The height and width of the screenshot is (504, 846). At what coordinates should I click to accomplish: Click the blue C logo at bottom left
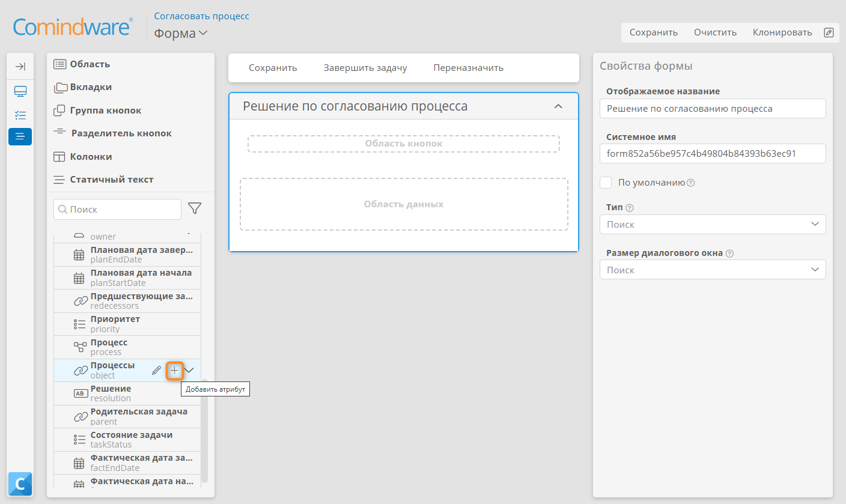20,484
